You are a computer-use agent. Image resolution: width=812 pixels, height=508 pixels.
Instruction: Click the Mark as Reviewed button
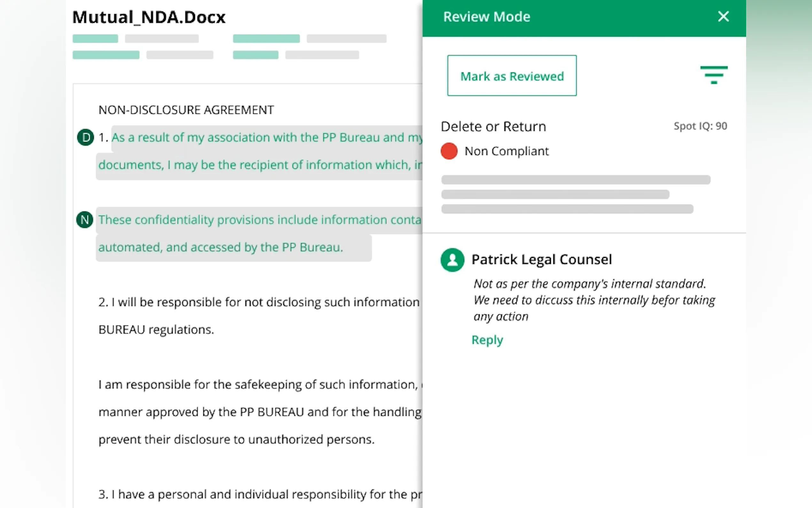pos(511,76)
